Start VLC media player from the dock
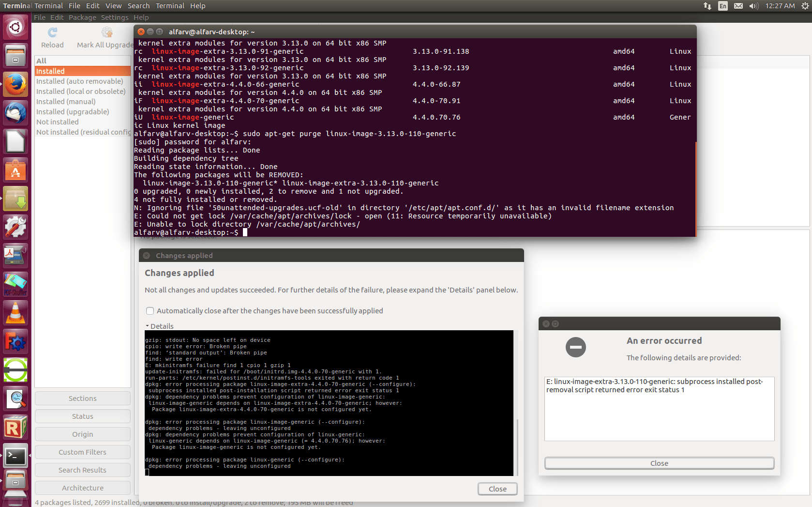Viewport: 812px width, 507px height. click(16, 312)
